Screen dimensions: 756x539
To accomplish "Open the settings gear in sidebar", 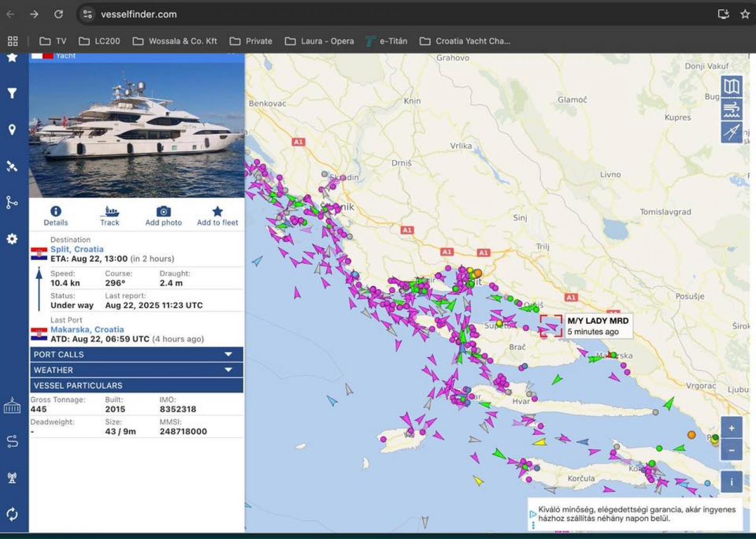I will pyautogui.click(x=12, y=239).
